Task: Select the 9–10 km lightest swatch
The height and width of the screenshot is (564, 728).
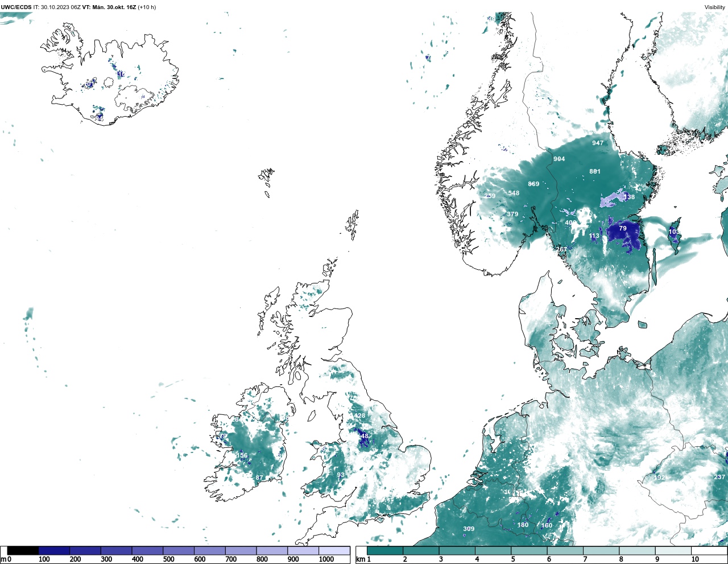Action: click(x=673, y=551)
